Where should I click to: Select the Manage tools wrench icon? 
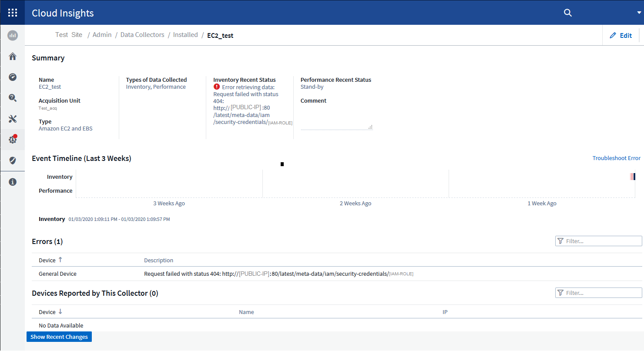pyautogui.click(x=13, y=119)
